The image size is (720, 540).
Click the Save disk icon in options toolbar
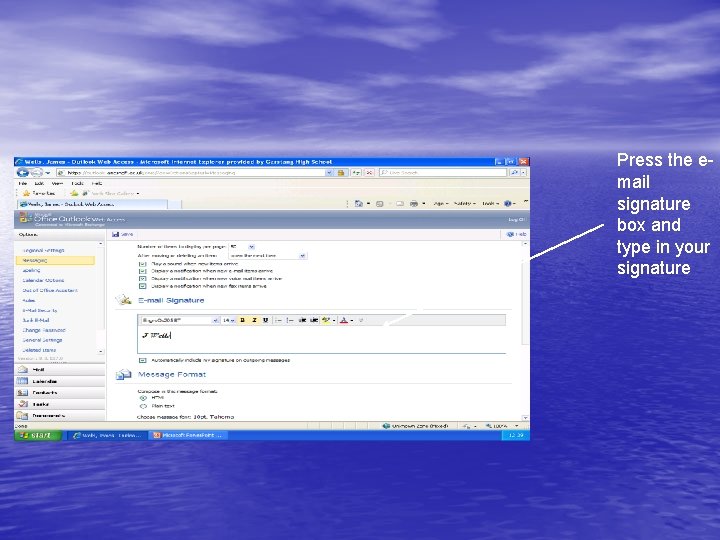116,234
